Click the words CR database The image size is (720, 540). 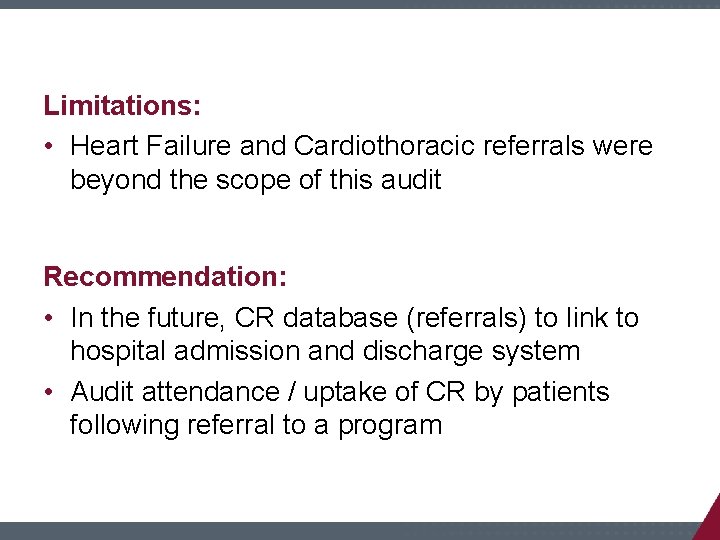pos(316,318)
